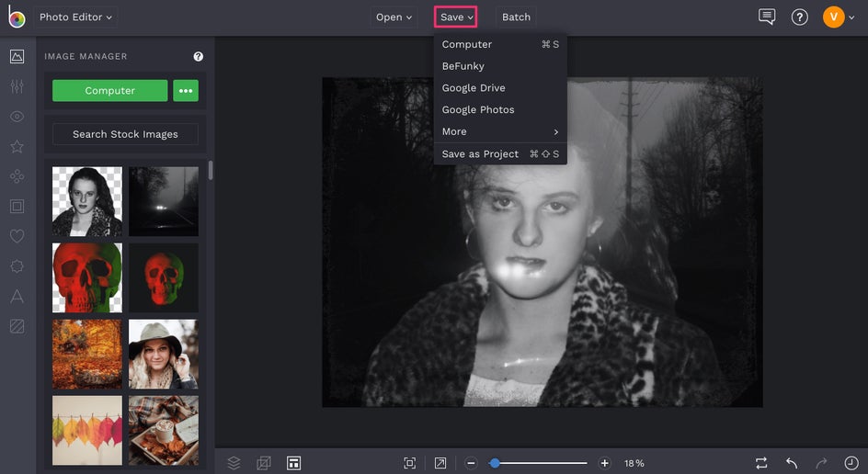This screenshot has width=868, height=474.
Task: Adjust the zoom level slider handle
Action: click(495, 463)
